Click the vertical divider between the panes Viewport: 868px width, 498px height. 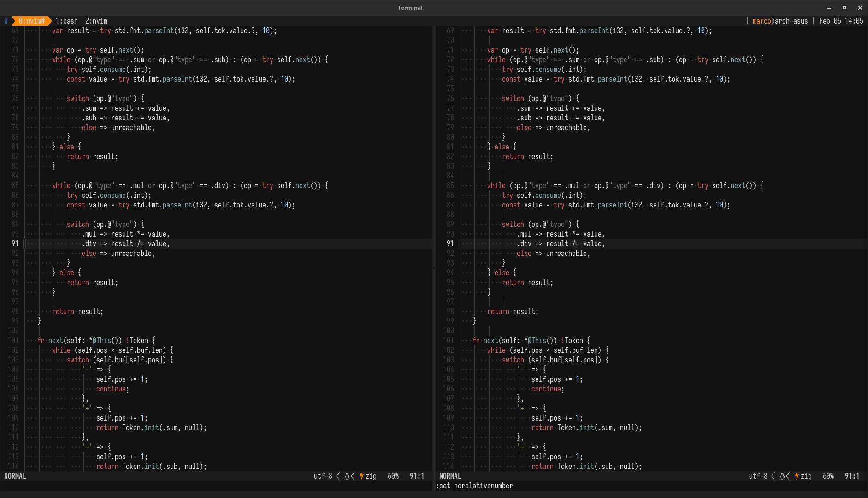434,249
